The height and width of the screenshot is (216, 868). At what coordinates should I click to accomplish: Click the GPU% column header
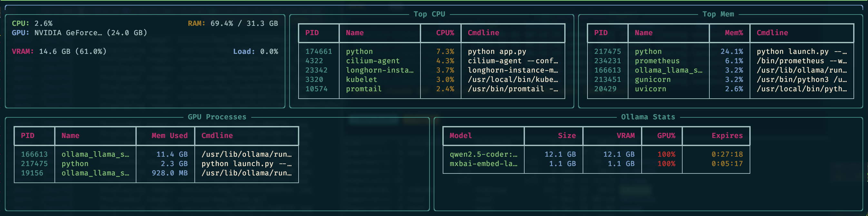point(666,136)
